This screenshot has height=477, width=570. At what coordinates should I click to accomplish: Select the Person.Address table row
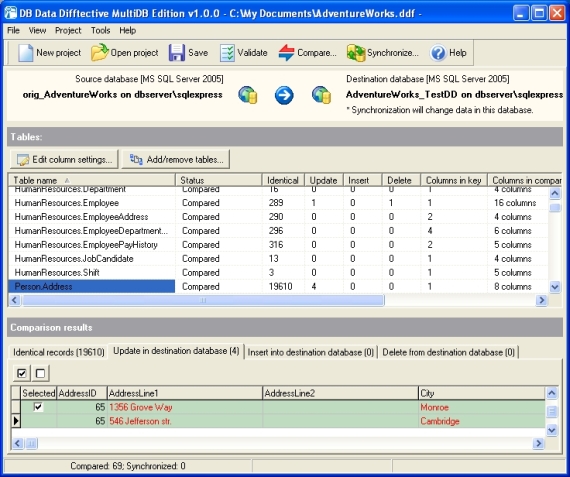[x=278, y=286]
